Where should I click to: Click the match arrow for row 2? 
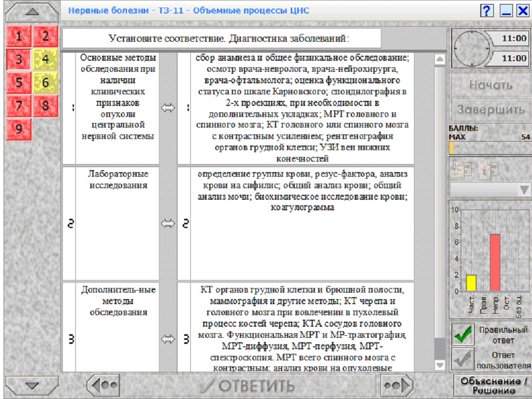click(168, 223)
